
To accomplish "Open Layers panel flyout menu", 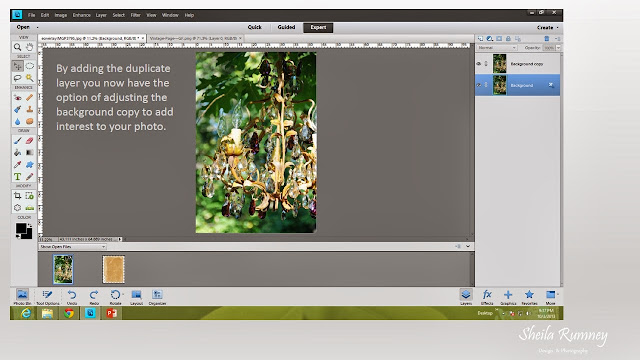I will coord(558,38).
